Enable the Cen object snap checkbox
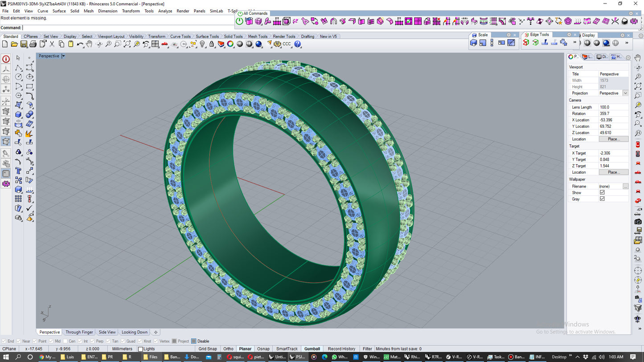The height and width of the screenshot is (362, 644). point(66,341)
